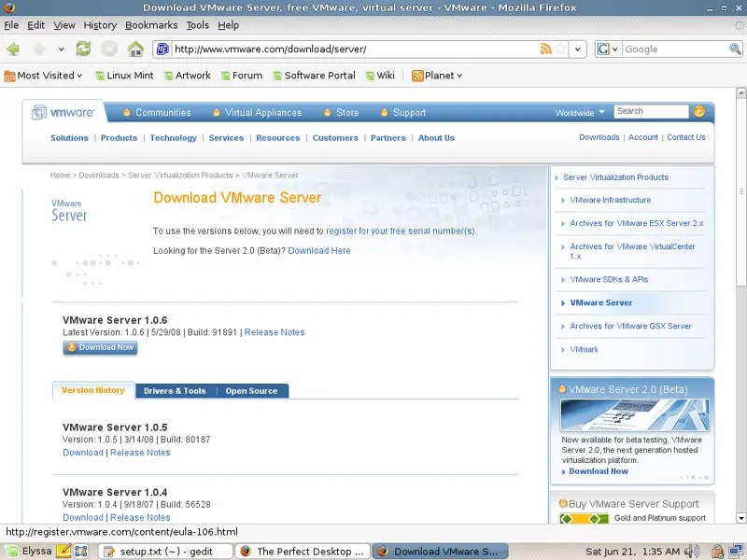Screen dimensions: 747x560
Task: Click the VMware Server 2.0 Beta thumbnail image
Action: tap(635, 415)
